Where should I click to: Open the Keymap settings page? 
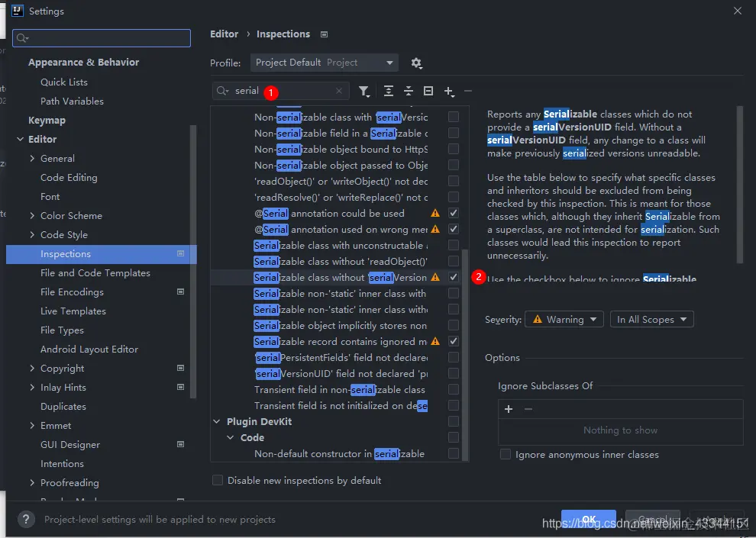click(47, 121)
